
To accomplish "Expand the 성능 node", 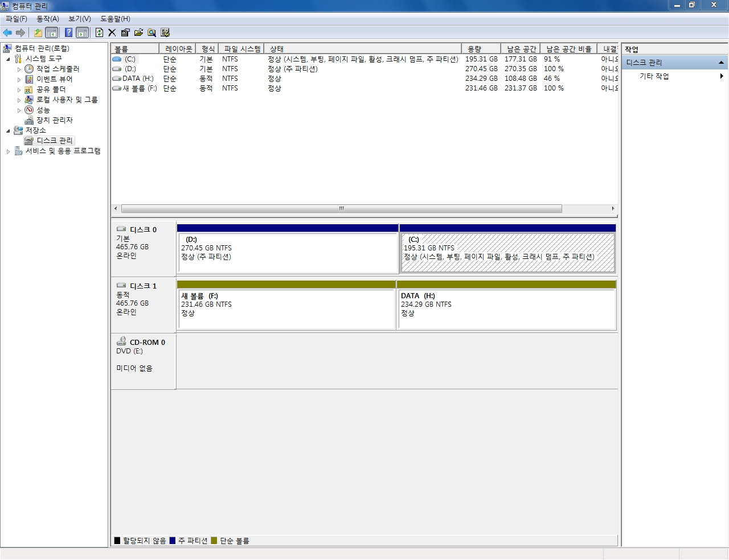I will pos(19,110).
